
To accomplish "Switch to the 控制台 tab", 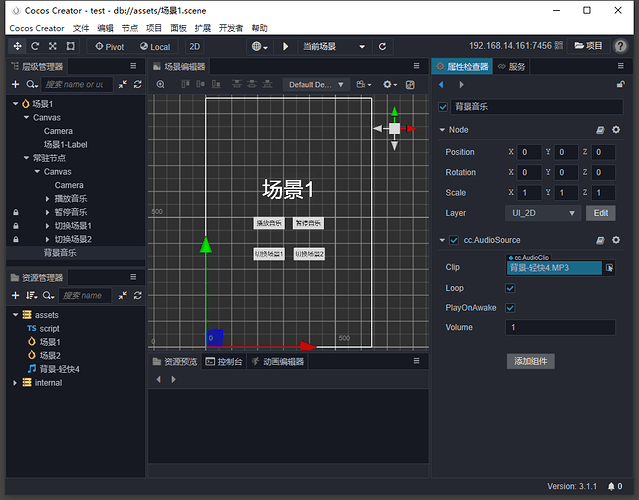I will click(224, 361).
